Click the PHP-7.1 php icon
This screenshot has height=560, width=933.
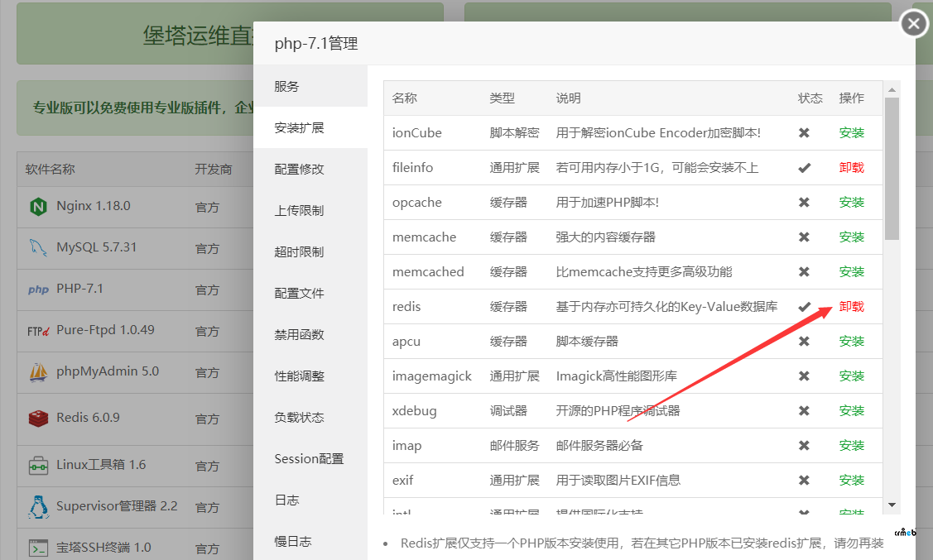point(38,290)
